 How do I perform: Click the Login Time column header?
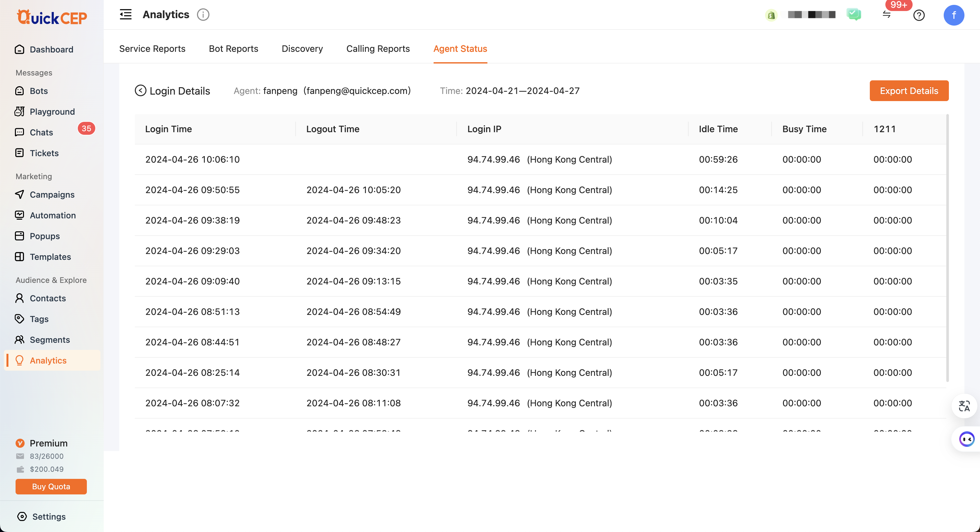pos(169,129)
